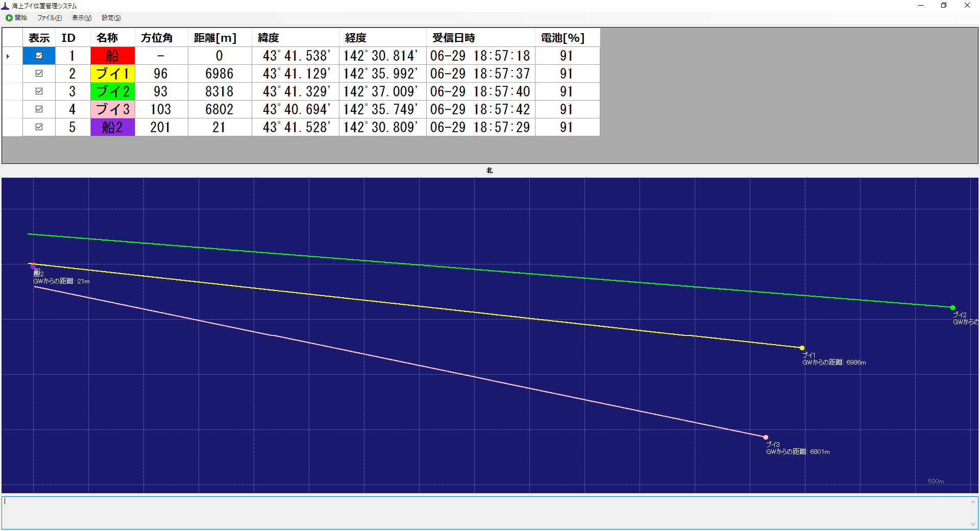Close the buoy management window
This screenshot has width=980, height=531.
(967, 6)
